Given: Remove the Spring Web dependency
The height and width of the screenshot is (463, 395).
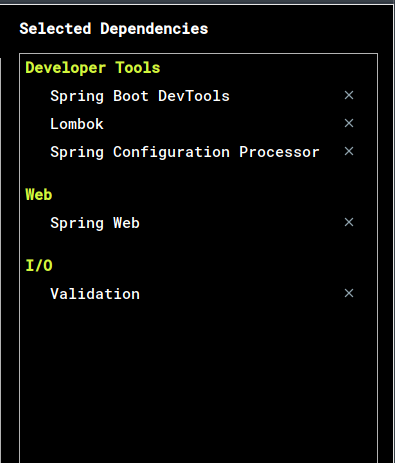Looking at the screenshot, I should pyautogui.click(x=349, y=222).
